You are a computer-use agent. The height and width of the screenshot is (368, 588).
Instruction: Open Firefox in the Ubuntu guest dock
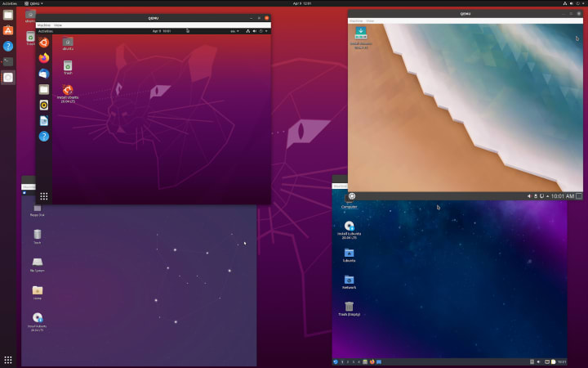click(44, 58)
